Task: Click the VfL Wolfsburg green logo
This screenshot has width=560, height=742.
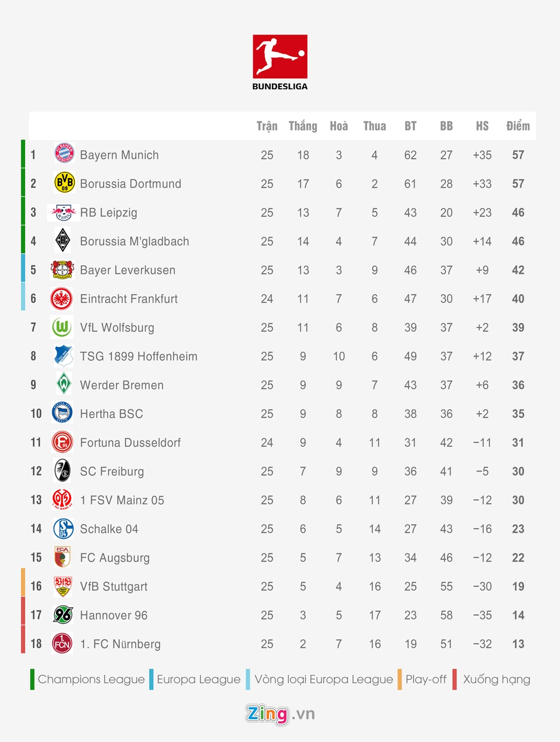Action: [x=62, y=328]
